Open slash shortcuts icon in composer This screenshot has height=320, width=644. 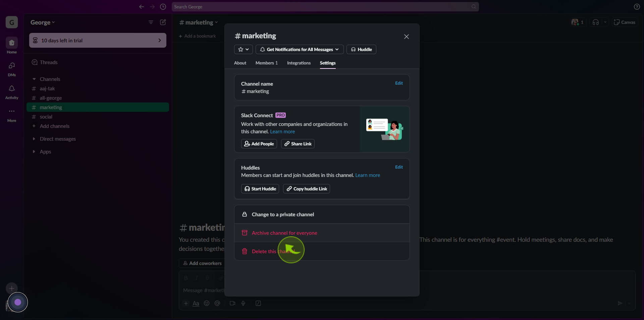pos(258,303)
